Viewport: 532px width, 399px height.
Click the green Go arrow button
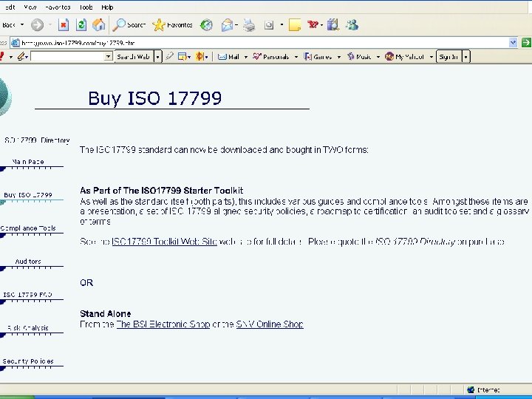[526, 42]
